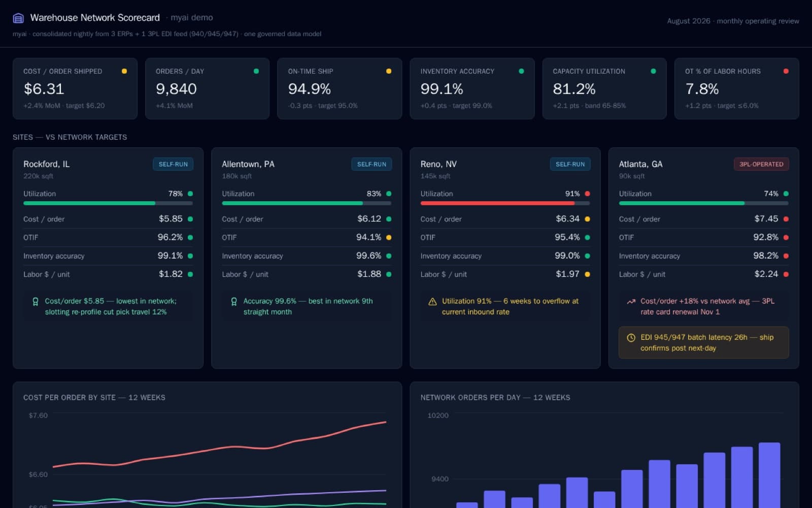The image size is (812, 508).
Task: Click Network Orders Per Day chart heading
Action: click(495, 397)
